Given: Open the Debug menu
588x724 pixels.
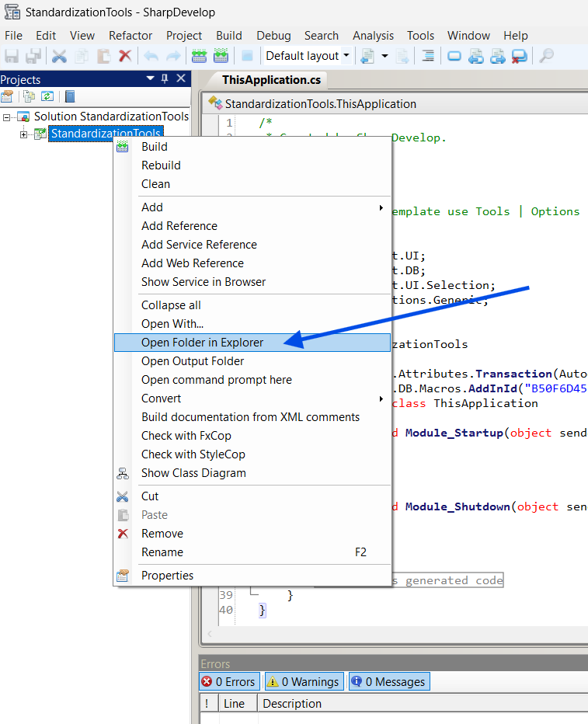Looking at the screenshot, I should [273, 36].
